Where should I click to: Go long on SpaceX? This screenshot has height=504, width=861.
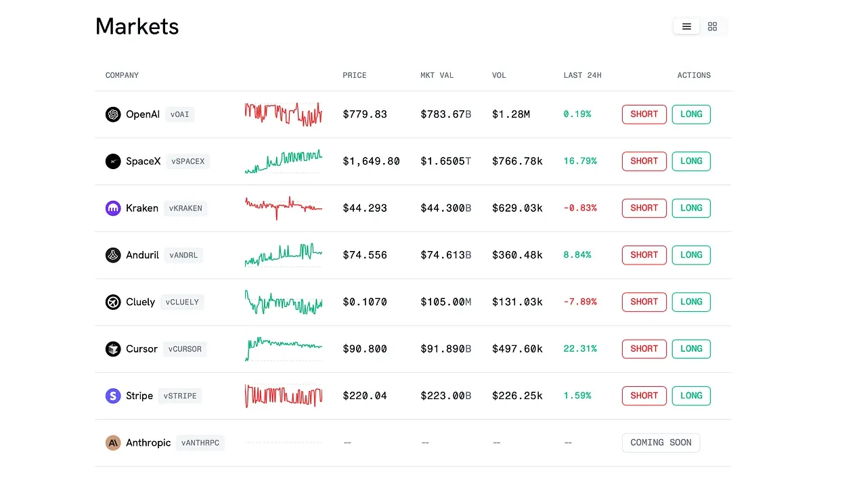coord(691,161)
